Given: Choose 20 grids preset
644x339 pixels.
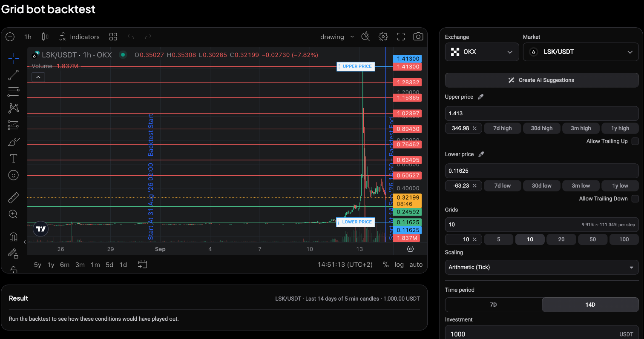Looking at the screenshot, I should pyautogui.click(x=561, y=239).
